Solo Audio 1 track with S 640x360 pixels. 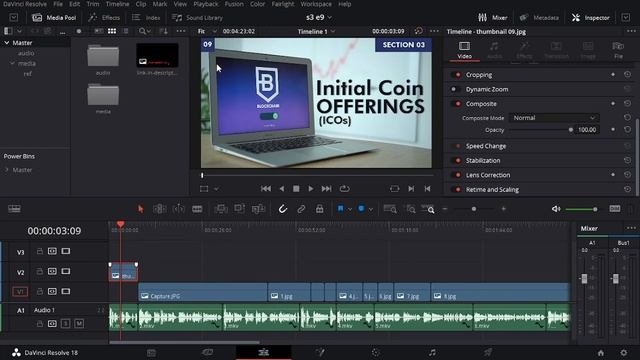(x=65, y=324)
